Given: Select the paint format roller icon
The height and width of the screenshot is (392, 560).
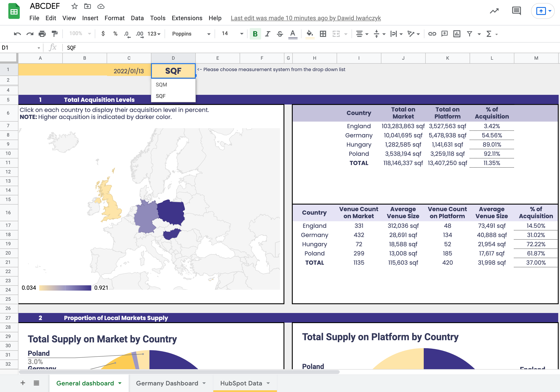Looking at the screenshot, I should pyautogui.click(x=55, y=34).
